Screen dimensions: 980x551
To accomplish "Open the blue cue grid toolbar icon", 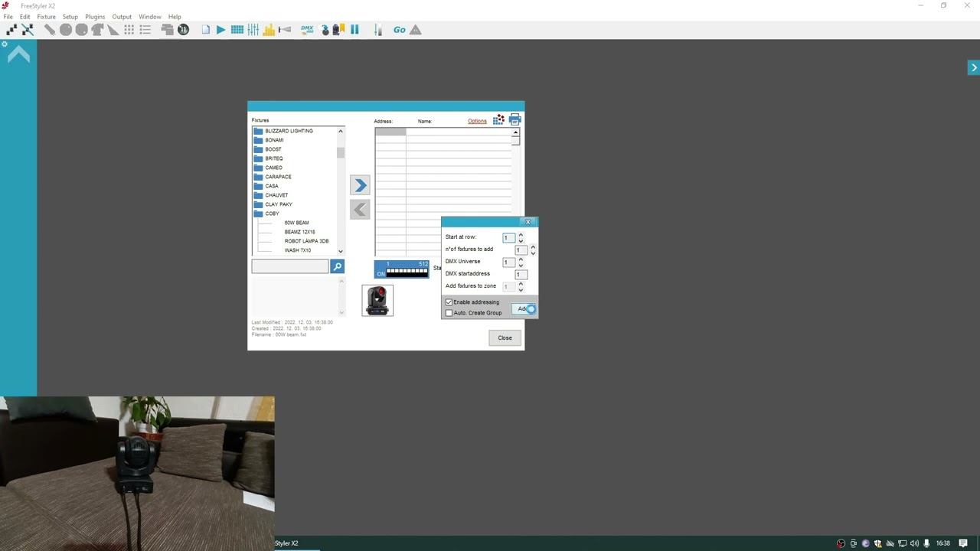I will click(x=237, y=30).
